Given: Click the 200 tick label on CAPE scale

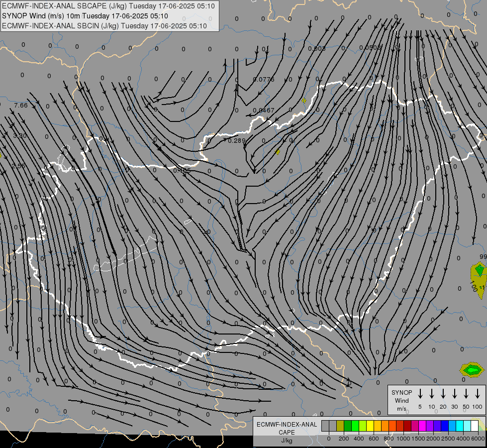Looking at the screenshot, I should (344, 439).
